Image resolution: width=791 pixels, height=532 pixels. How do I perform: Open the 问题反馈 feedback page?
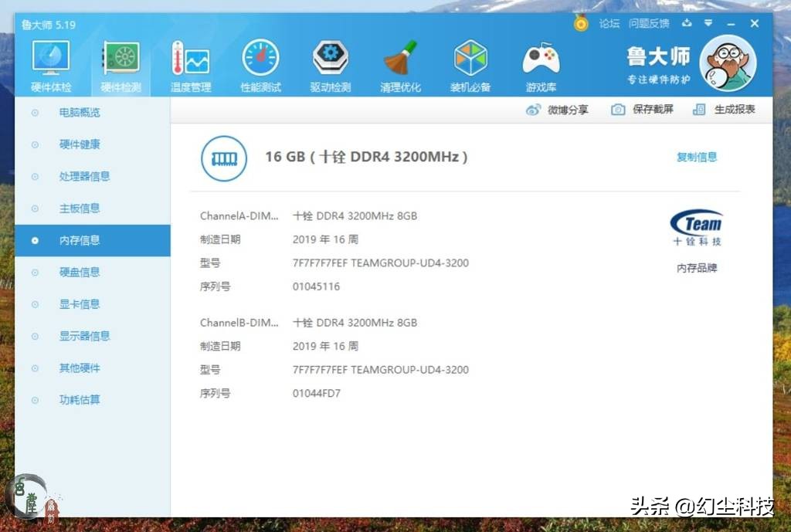coord(650,23)
